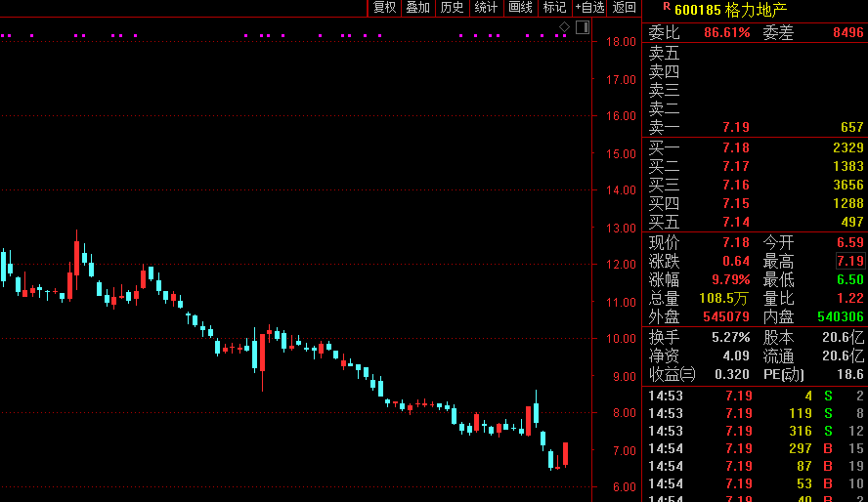
Task: Activate the 画线 drawing tool
Action: click(x=520, y=8)
